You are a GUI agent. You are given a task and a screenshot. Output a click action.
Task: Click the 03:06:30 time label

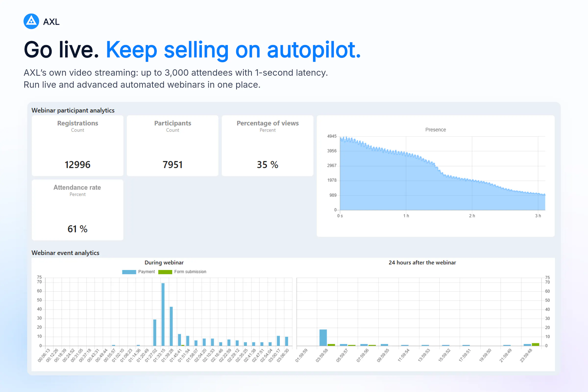coord(283,355)
